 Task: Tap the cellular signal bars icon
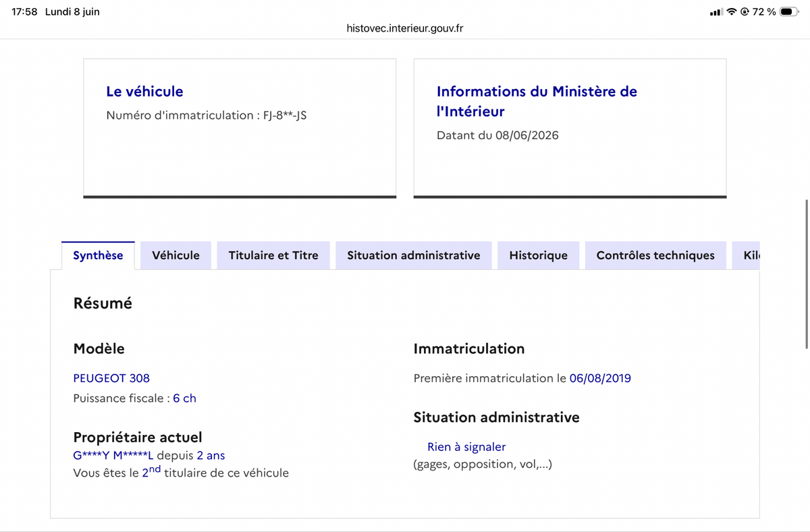click(716, 12)
